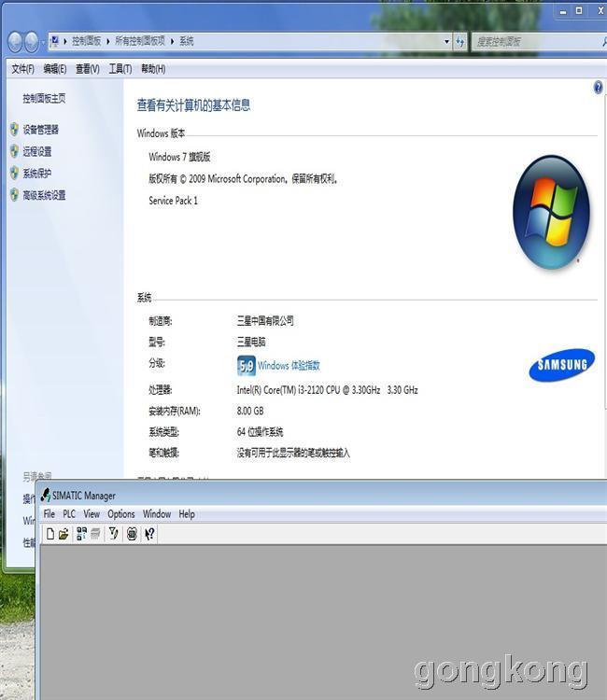Open the 查看(V) menu
The width and height of the screenshot is (607, 700).
point(88,69)
